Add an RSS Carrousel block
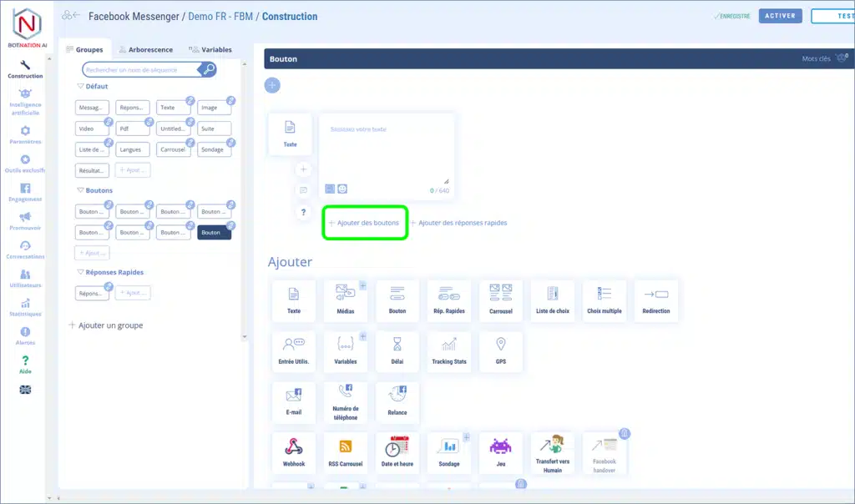Screen dimensions: 855x504 coord(345,452)
